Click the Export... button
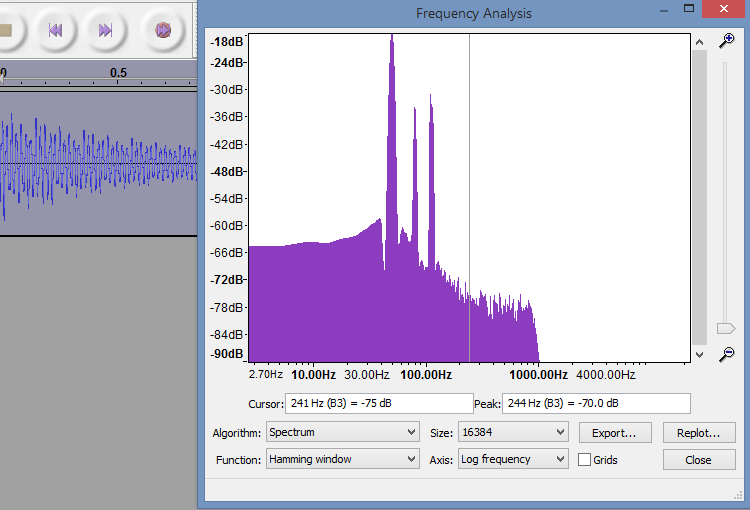 615,433
